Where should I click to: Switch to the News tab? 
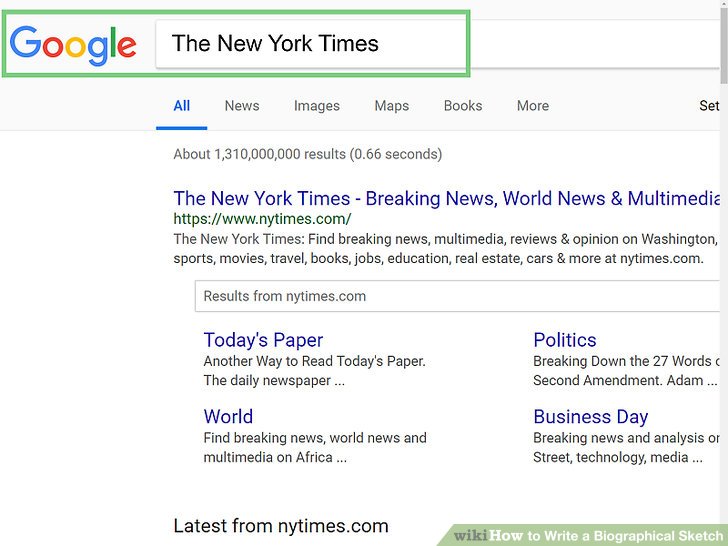click(x=242, y=106)
